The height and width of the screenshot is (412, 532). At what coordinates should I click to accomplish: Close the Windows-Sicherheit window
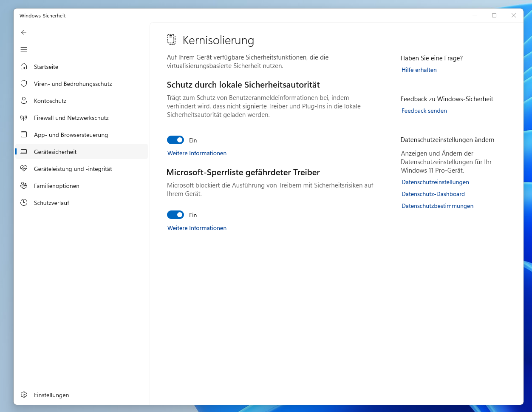[514, 15]
